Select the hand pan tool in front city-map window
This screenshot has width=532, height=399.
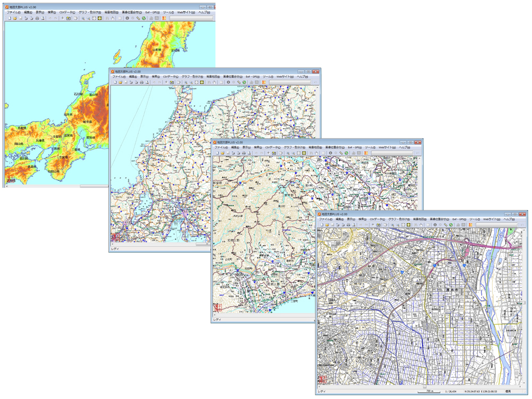point(421,225)
